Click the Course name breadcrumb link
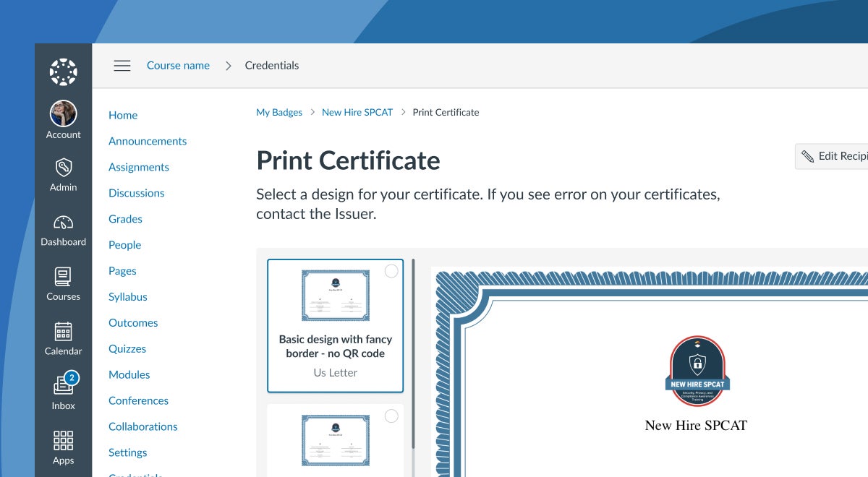The height and width of the screenshot is (477, 868). [x=178, y=65]
